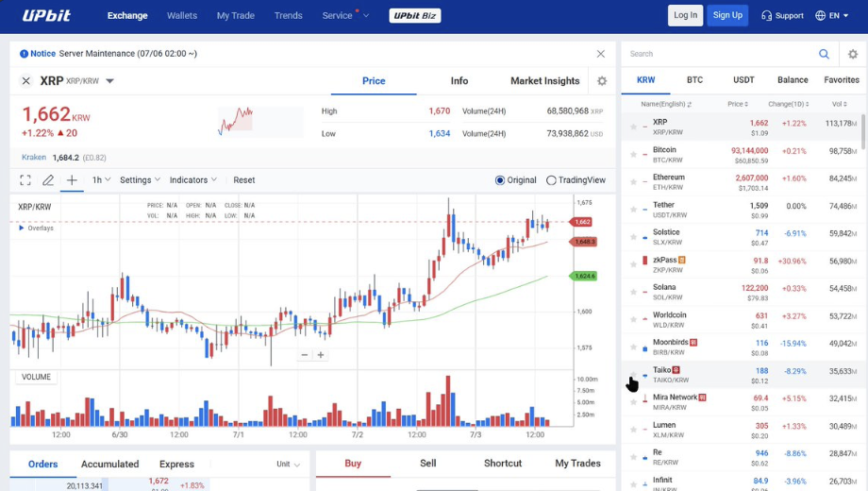The image size is (868, 491).
Task: Favorite Tether with its star
Action: [x=633, y=210]
